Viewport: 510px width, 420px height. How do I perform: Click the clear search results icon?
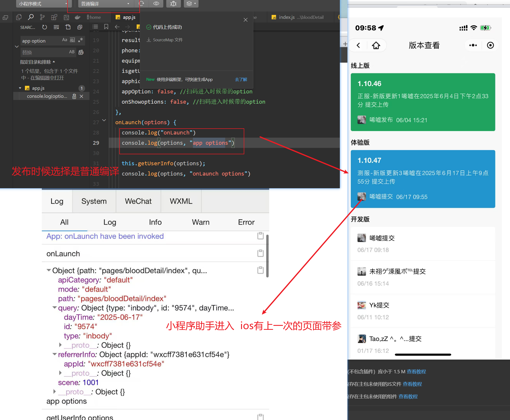56,27
